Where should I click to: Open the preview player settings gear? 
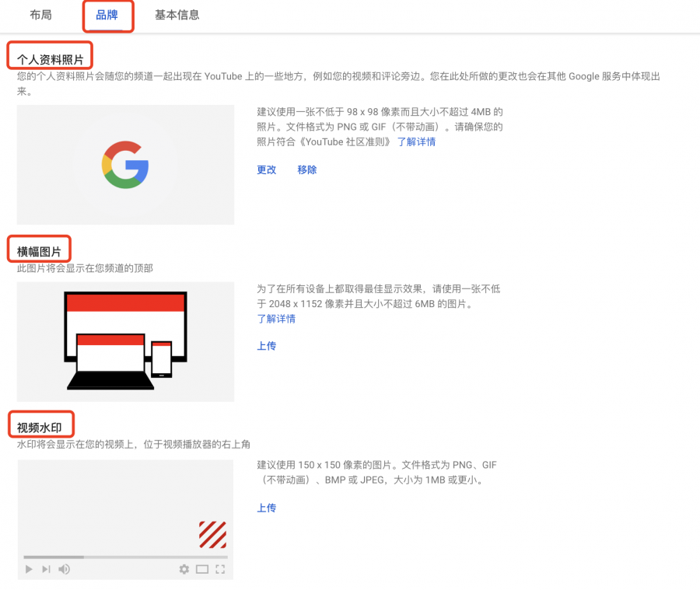pyautogui.click(x=184, y=569)
